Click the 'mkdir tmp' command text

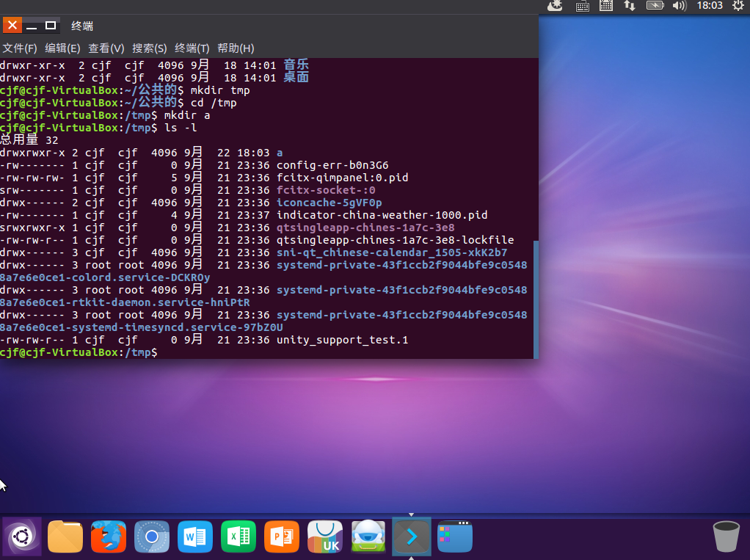(x=220, y=90)
